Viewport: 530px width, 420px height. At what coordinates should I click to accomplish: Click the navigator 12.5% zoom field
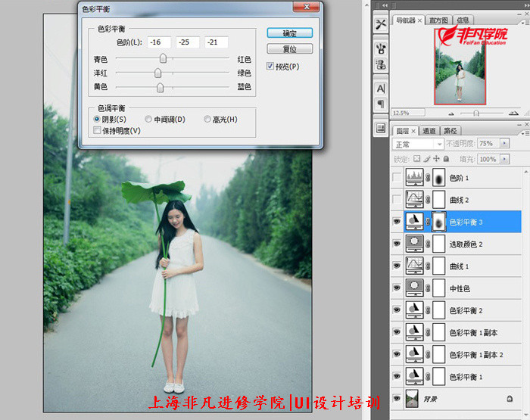point(408,113)
